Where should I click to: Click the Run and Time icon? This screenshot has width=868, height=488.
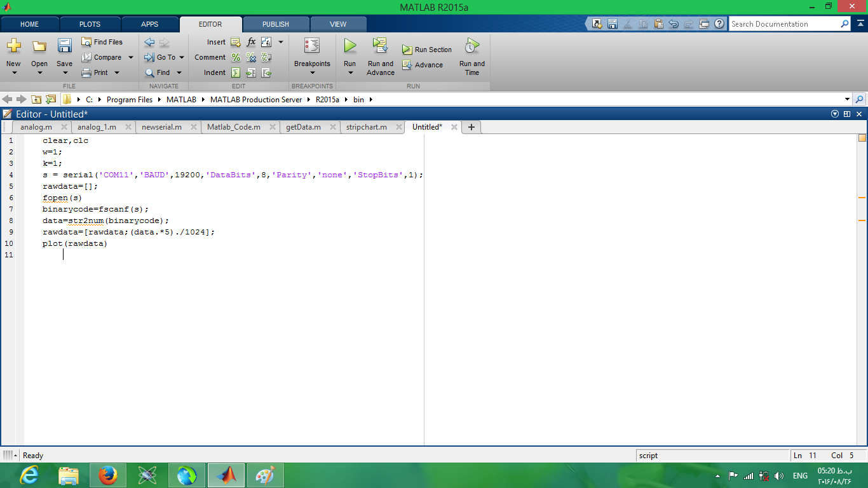click(x=471, y=46)
